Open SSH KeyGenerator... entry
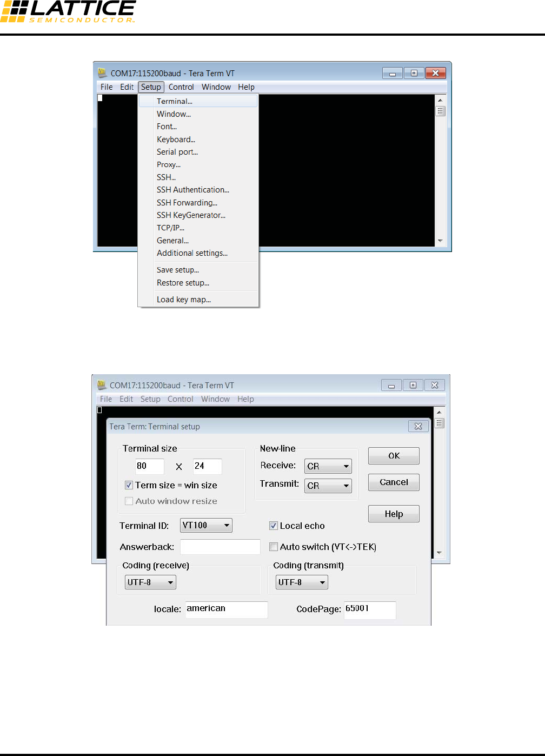 198,215
